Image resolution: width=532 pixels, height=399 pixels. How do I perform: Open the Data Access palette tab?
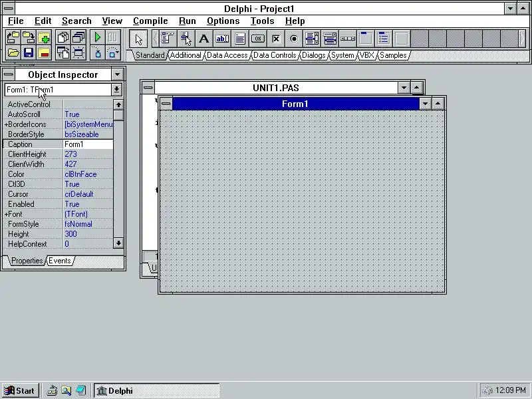pos(227,55)
